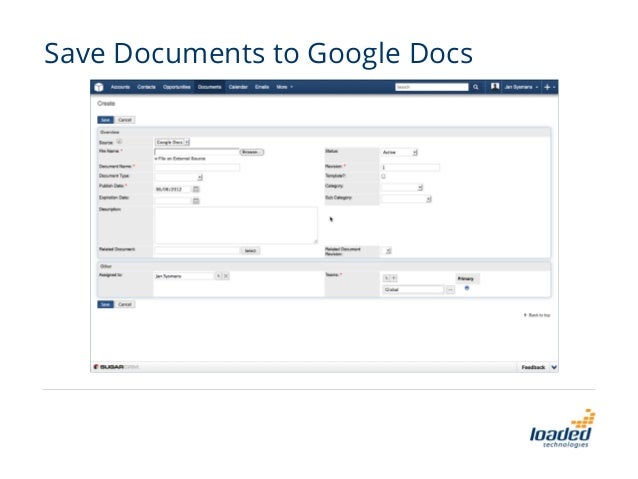Image resolution: width=638 pixels, height=479 pixels.
Task: Click the remove button beside Global team
Action: [x=450, y=290]
